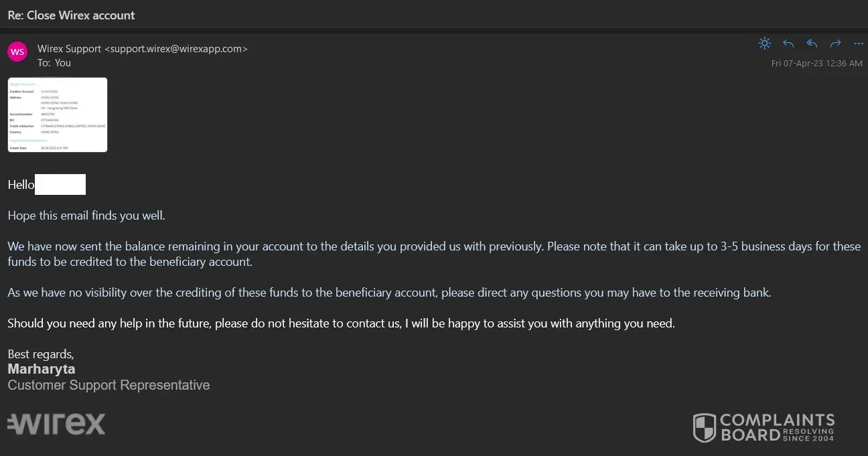
Task: Forward this email message
Action: tap(835, 44)
